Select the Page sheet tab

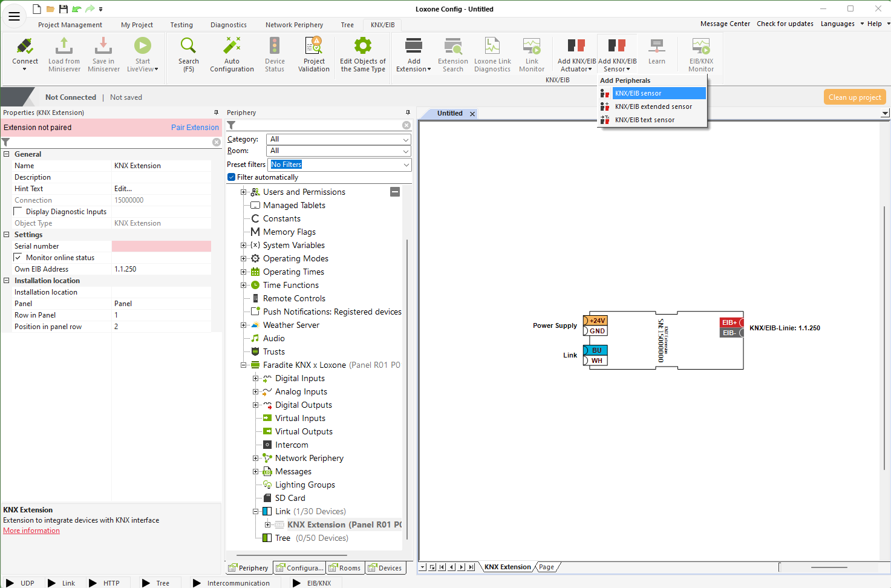tap(546, 567)
